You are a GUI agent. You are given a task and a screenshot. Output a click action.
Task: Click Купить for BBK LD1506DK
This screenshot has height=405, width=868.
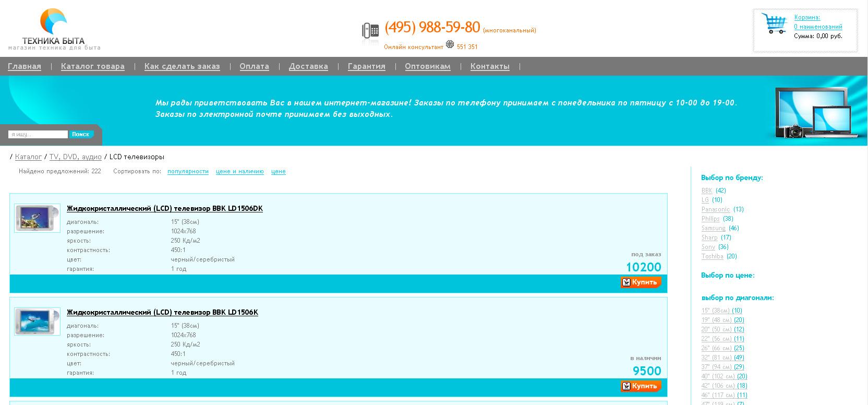click(x=641, y=282)
